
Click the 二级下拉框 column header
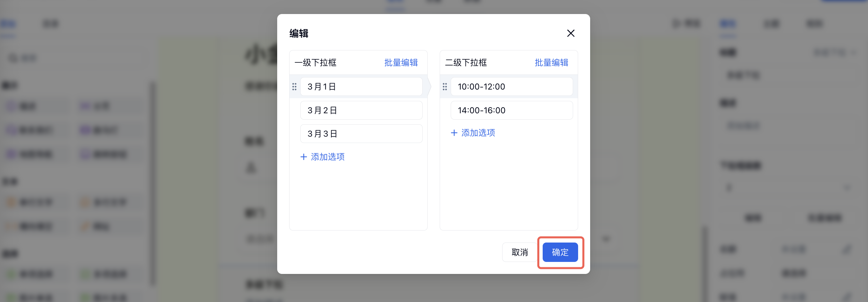(x=466, y=62)
